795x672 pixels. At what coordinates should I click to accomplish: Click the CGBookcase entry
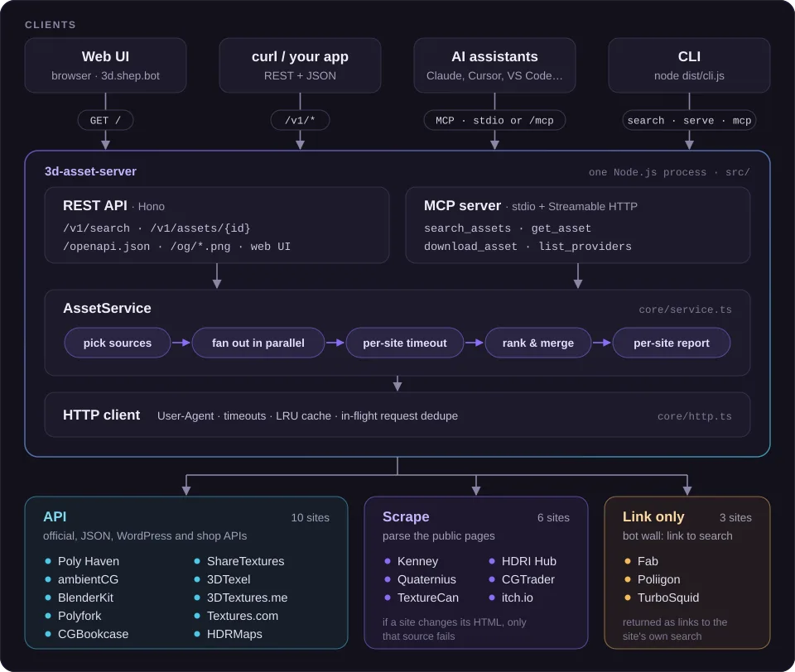[x=93, y=634]
